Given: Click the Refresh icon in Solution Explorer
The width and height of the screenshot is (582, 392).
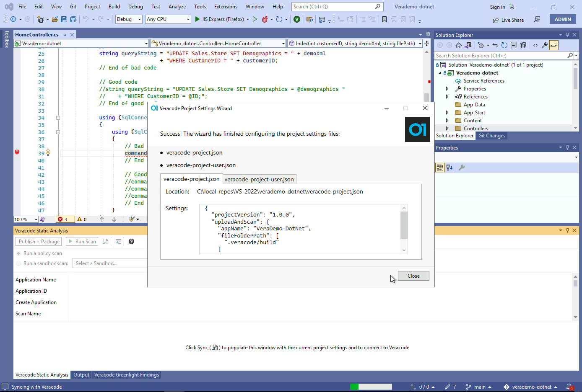Looking at the screenshot, I should click(x=504, y=45).
